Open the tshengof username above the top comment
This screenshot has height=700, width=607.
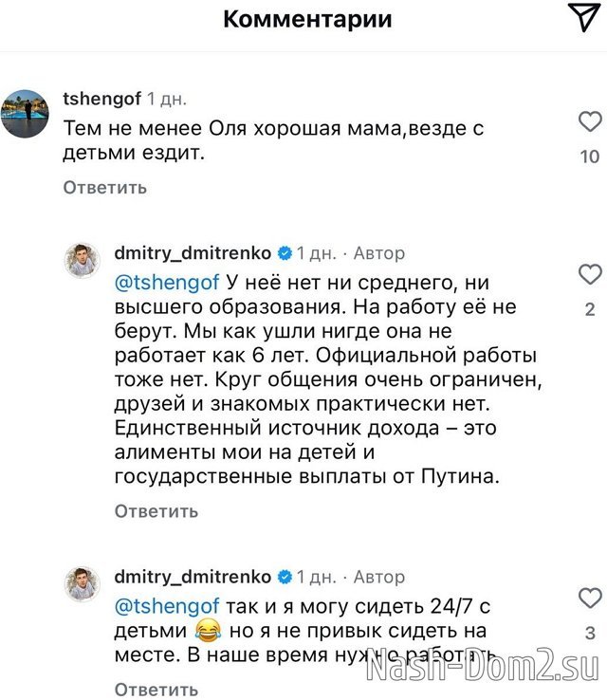tap(101, 98)
